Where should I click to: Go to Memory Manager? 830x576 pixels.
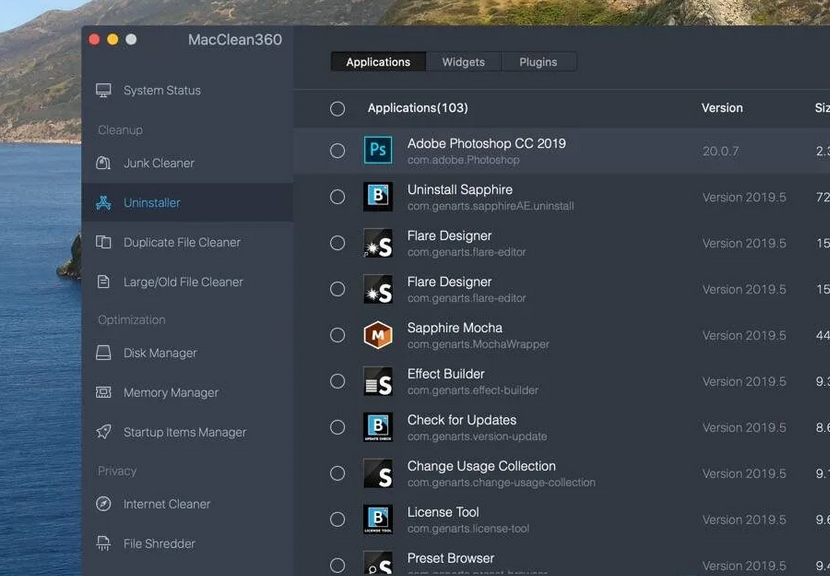coord(171,393)
